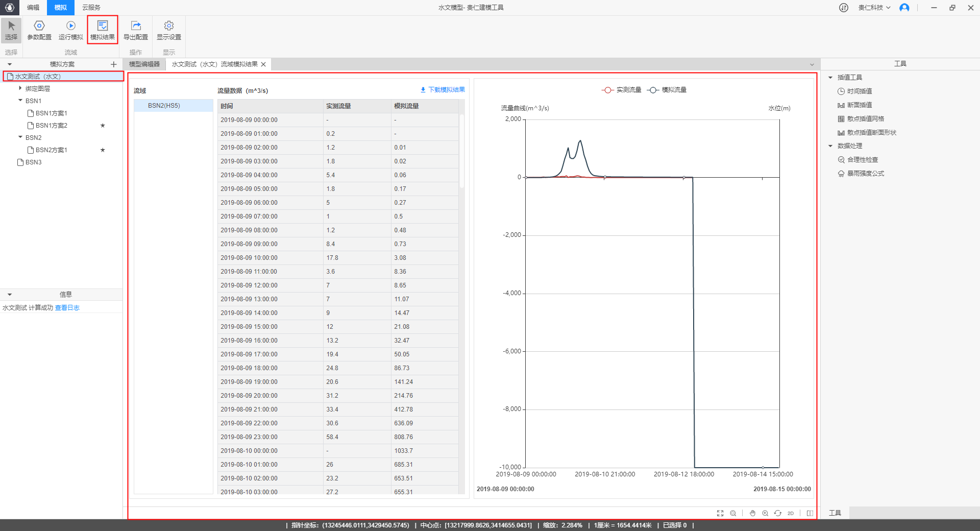Open 显示设置 display settings
This screenshot has height=531, width=980.
[169, 30]
